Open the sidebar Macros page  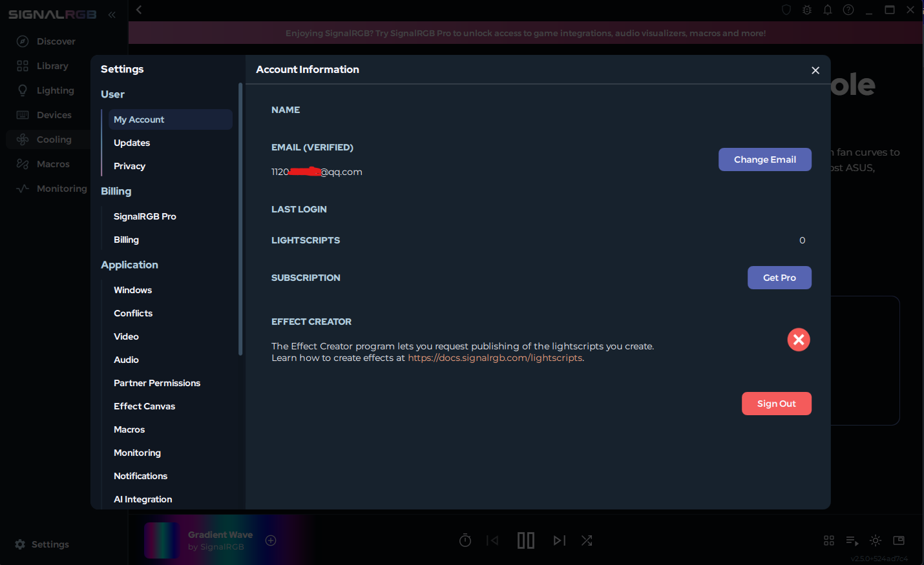point(43,164)
